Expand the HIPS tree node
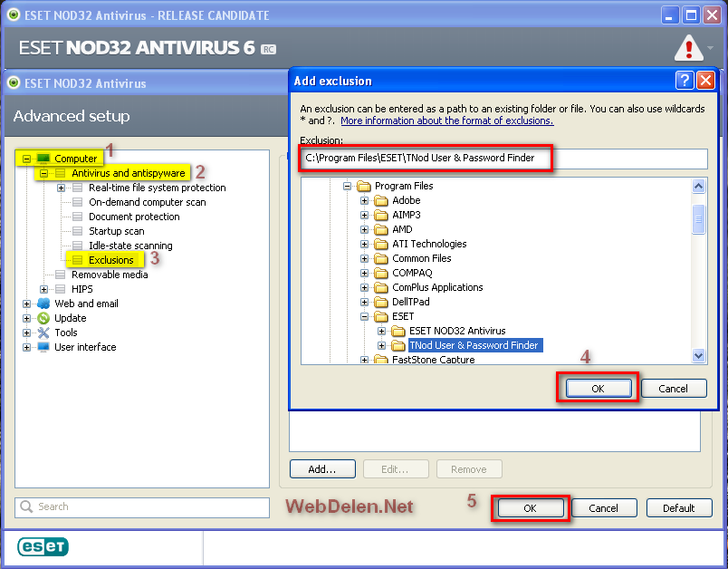728x569 pixels. 43,289
